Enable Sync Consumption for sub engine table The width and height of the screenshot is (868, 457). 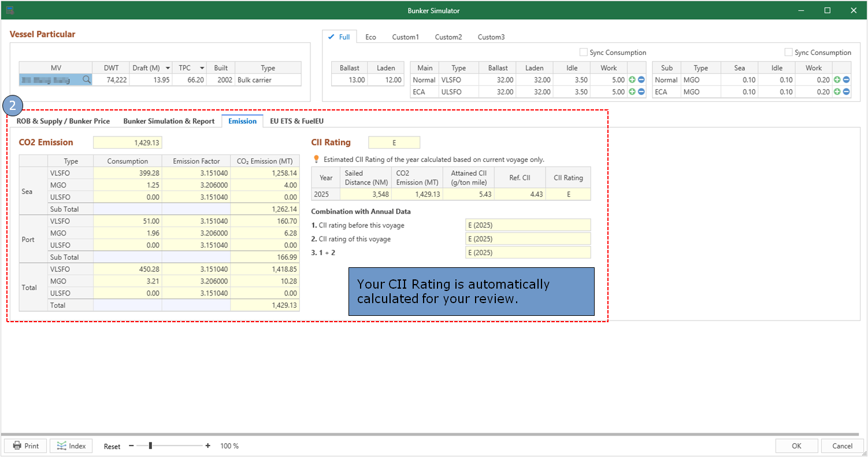coord(788,53)
